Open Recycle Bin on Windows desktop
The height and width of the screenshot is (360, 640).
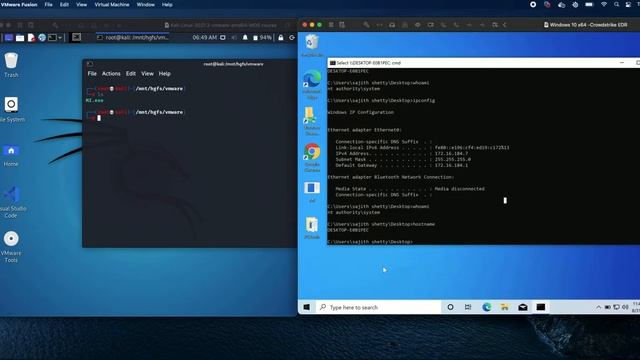(312, 42)
